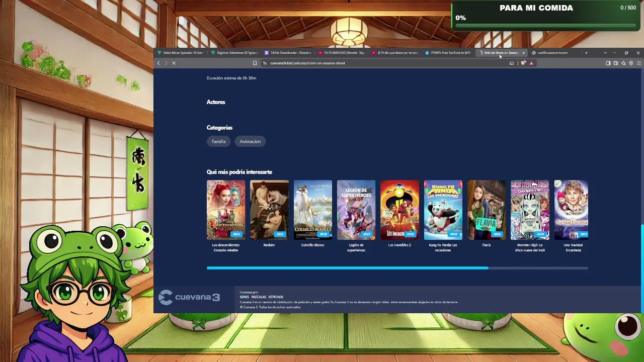This screenshot has height=362, width=644.
Task: Click the 'Colmillo Blanco' title link
Action: click(x=312, y=245)
